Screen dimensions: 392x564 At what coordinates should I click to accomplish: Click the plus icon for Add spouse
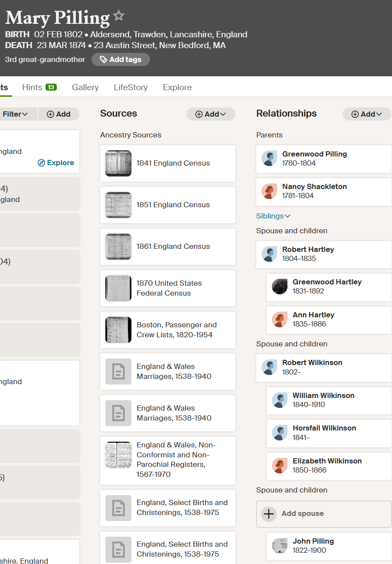(269, 514)
